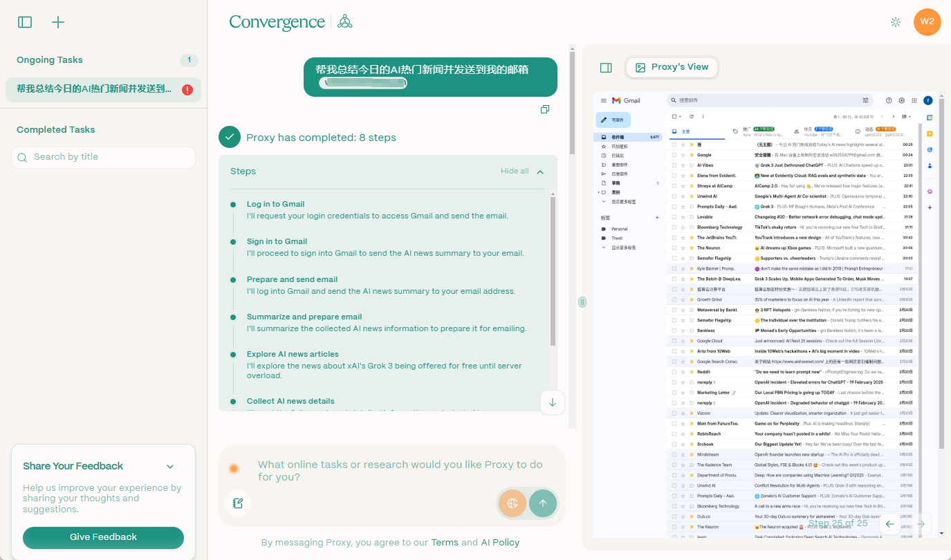
Task: Open the W2 account avatar
Action: [x=927, y=21]
